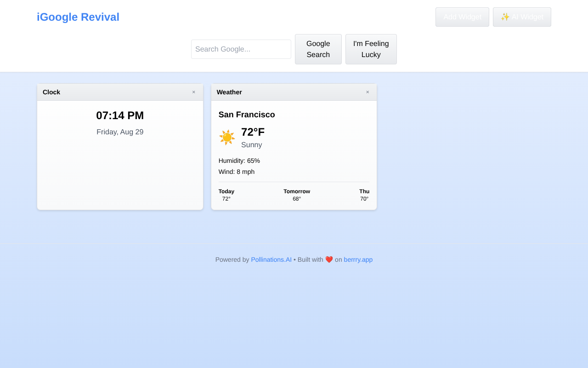The image size is (588, 368).
Task: Click the Add Widget button
Action: [462, 17]
